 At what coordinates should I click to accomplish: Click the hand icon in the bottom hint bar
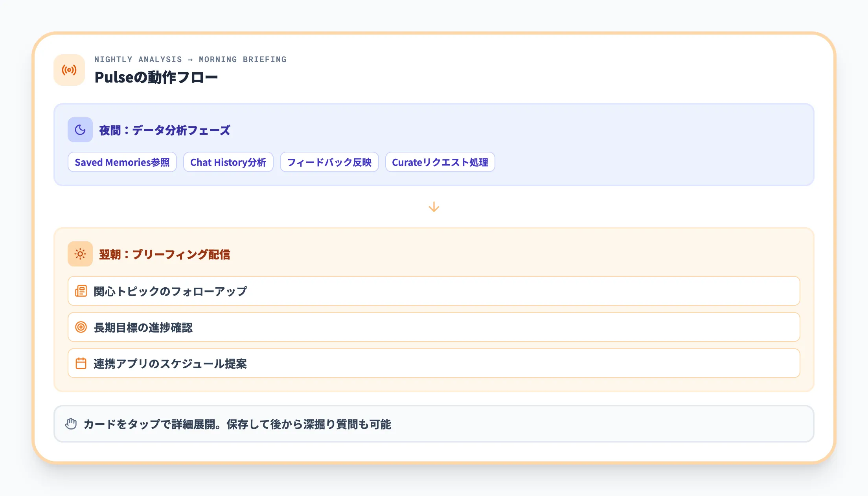pos(71,424)
